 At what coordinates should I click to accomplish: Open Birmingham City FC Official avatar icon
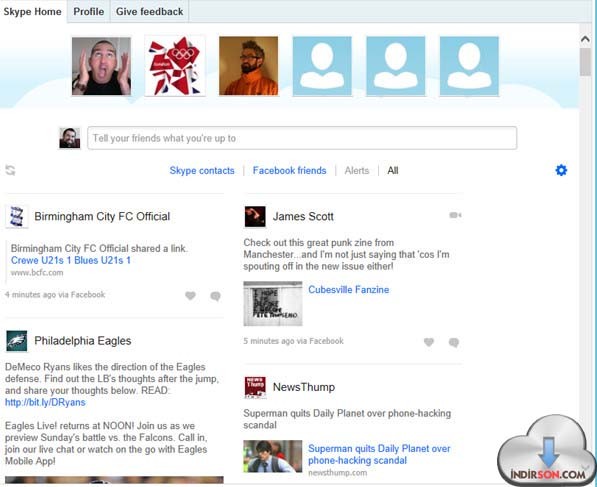[17, 217]
